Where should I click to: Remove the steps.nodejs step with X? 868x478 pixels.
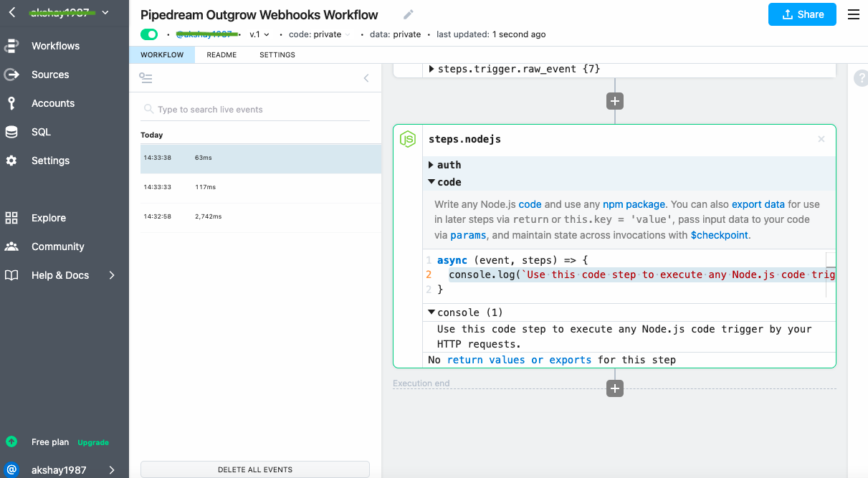pos(821,139)
